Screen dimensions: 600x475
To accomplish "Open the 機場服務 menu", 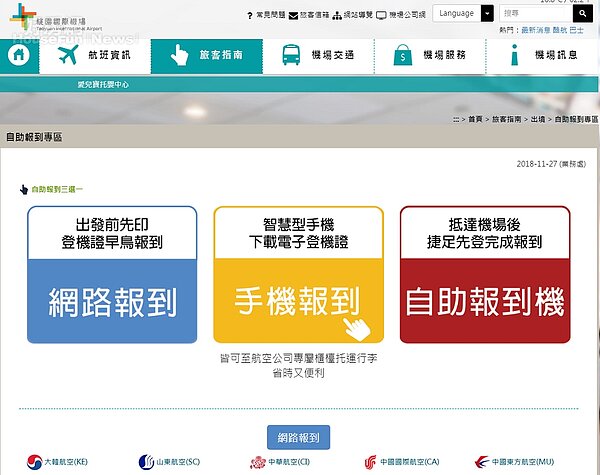I will coord(430,56).
